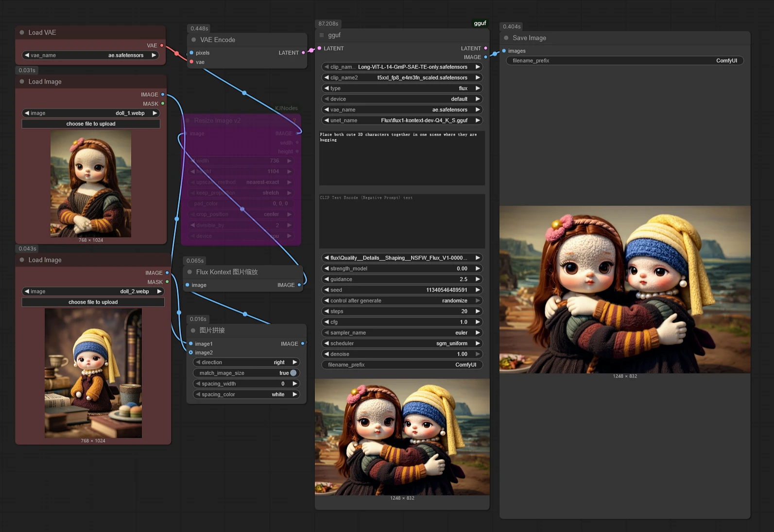Decrease cfg value with left arrow
Image resolution: width=774 pixels, height=532 pixels.
coord(327,322)
